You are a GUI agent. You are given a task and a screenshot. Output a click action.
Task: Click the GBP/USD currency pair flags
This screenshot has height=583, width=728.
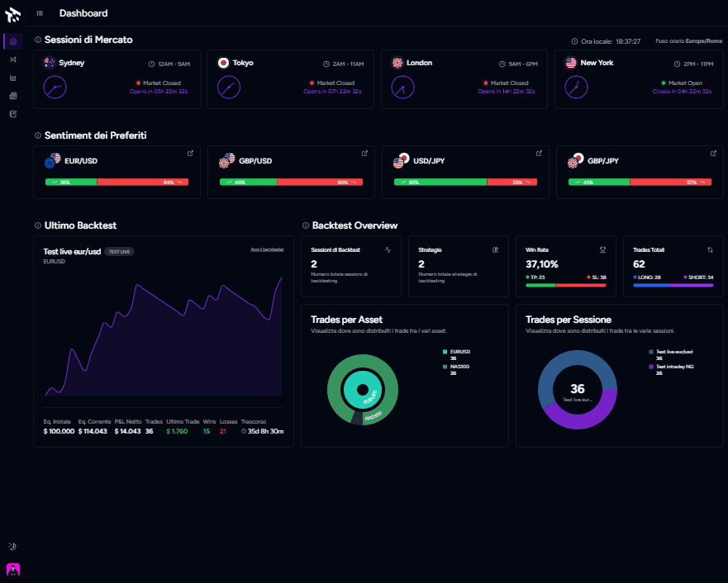[227, 160]
